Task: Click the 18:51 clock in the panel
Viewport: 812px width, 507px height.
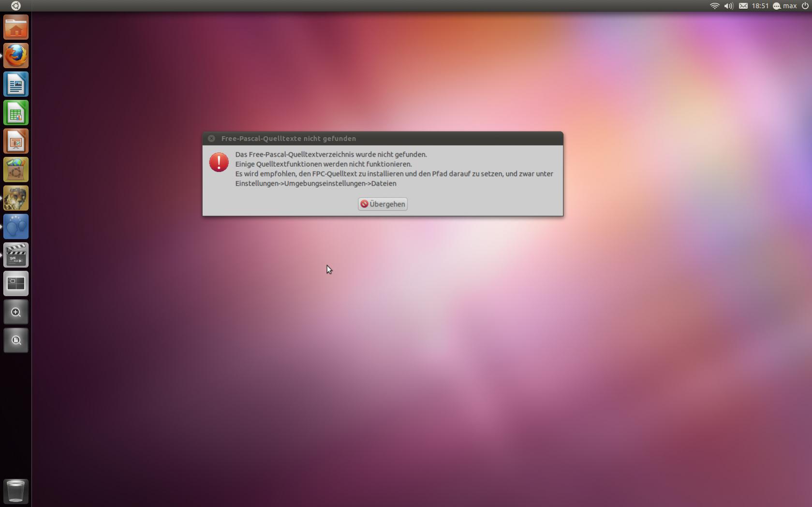Action: 760,6
